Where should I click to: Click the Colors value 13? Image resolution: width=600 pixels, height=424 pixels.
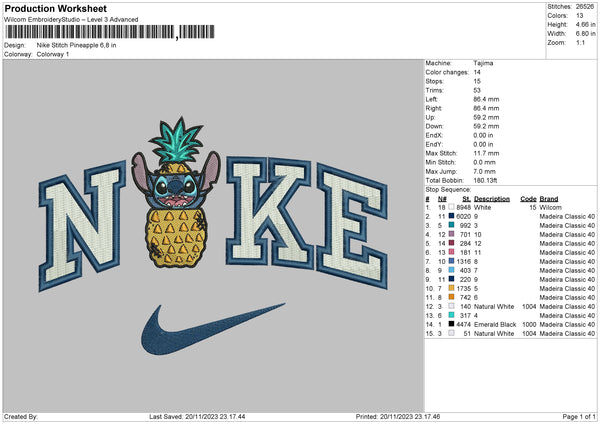click(x=579, y=16)
